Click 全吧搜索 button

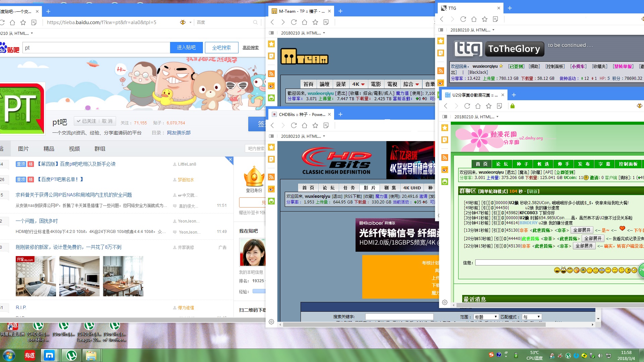221,48
